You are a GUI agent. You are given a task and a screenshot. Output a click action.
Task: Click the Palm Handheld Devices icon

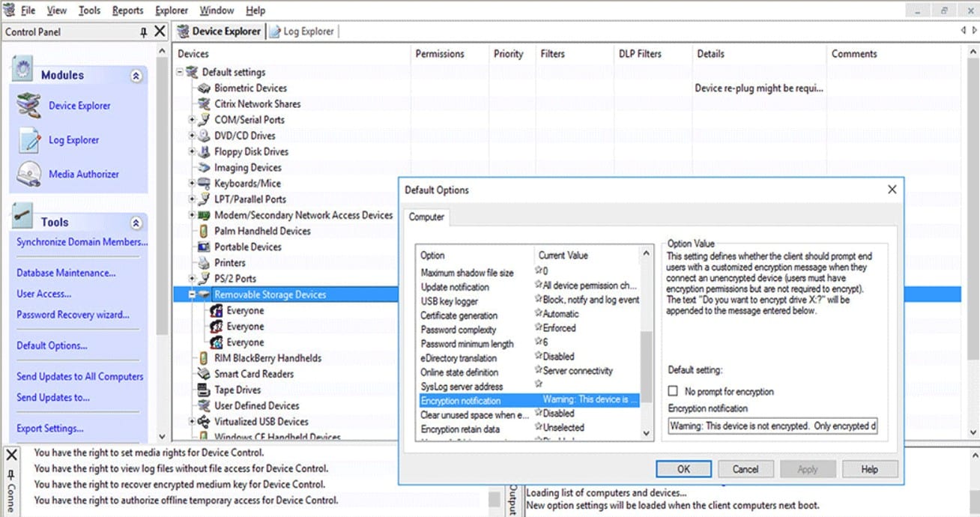(203, 231)
